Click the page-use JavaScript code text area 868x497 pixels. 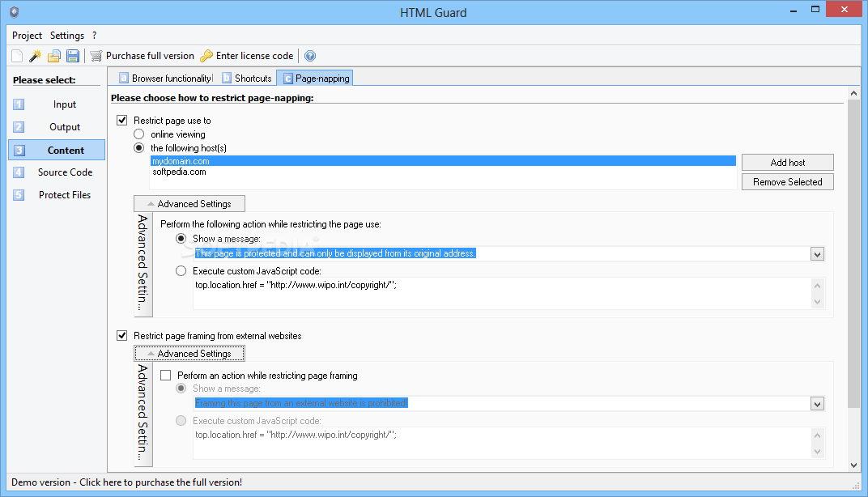point(501,293)
